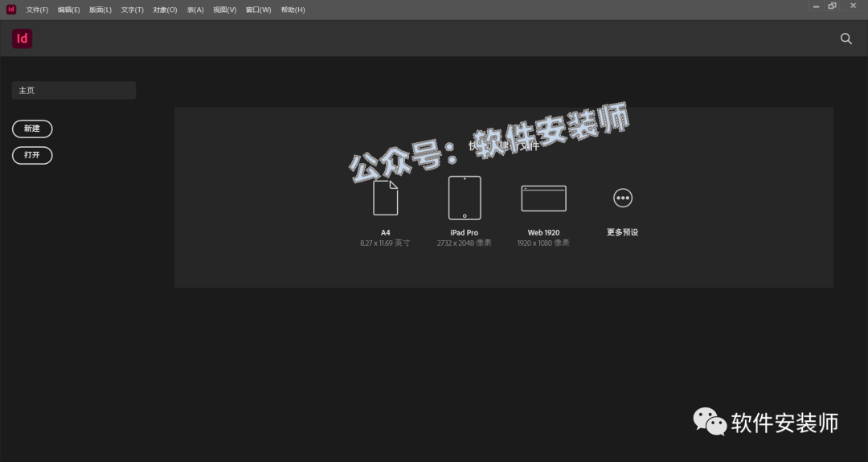Select the 主页 sidebar tab
This screenshot has width=868, height=462.
74,90
